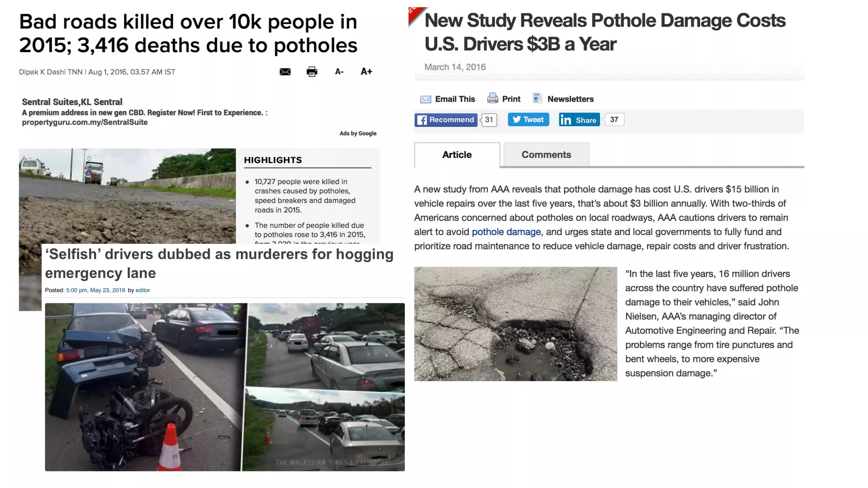Screen dimensions: 868x488
Task: Open the 'pothole damage' hyperlink
Action: (506, 232)
